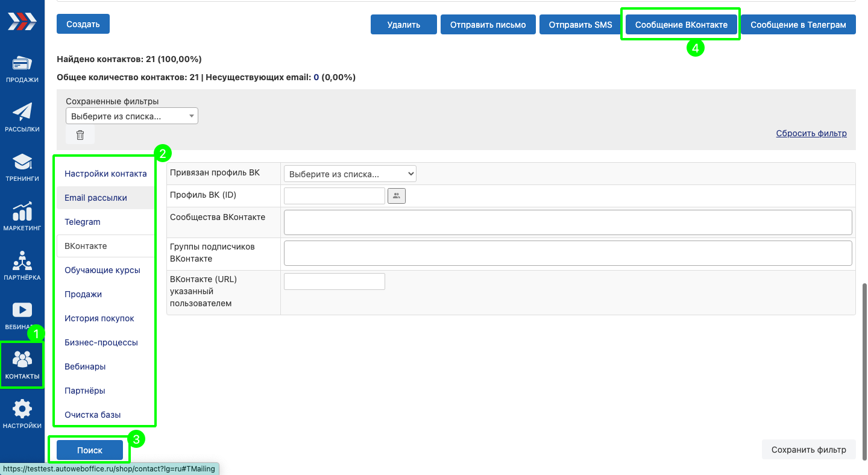Screen dimensions: 868x475
Task: Select the Email рассылки filter tab
Action: click(96, 198)
